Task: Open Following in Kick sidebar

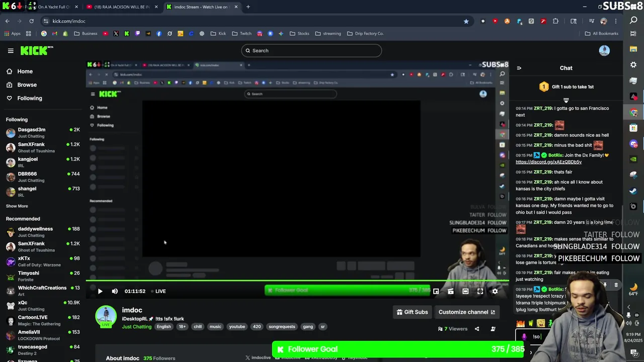Action: [29, 99]
